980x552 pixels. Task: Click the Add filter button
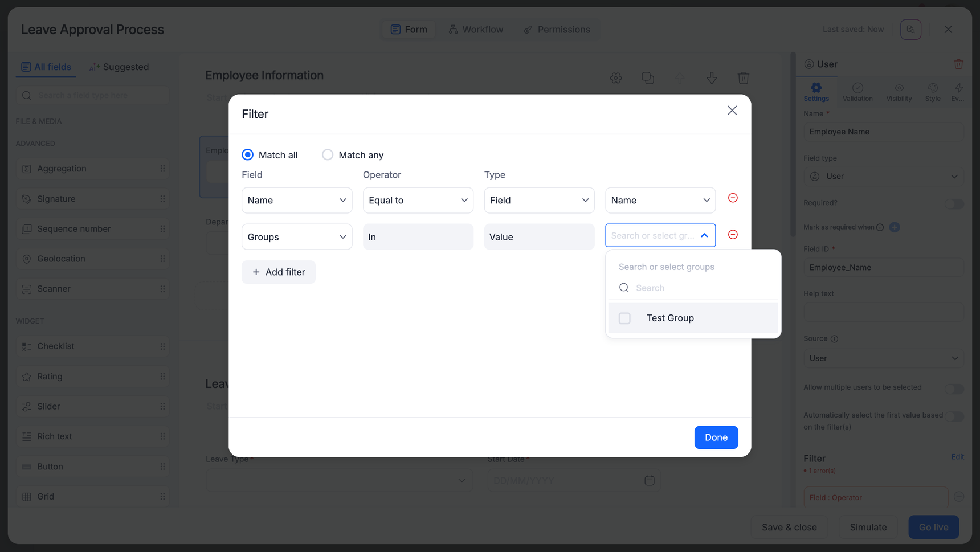[278, 272]
